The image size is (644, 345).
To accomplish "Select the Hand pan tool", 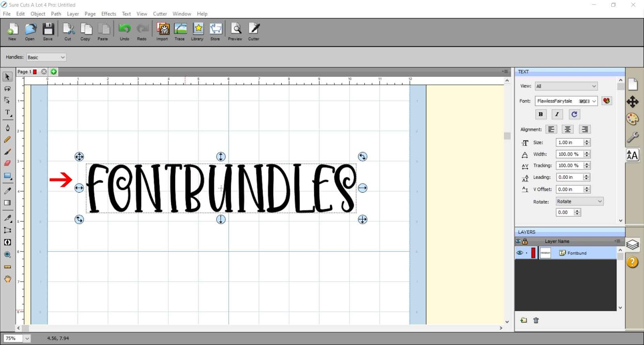I will (x=7, y=279).
